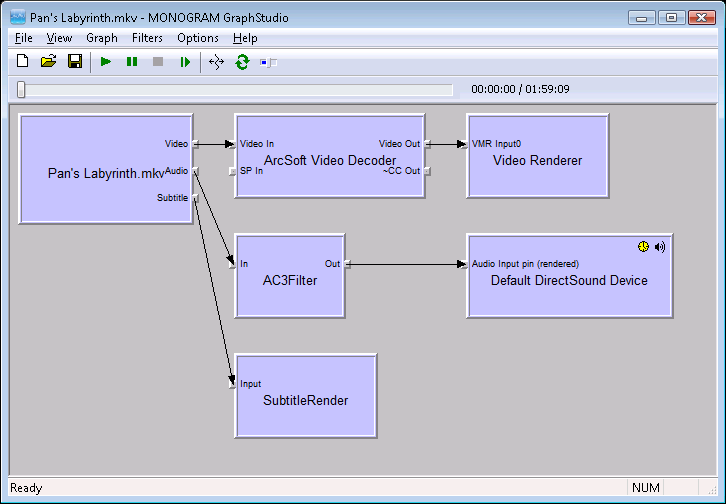The image size is (726, 504).
Task: Open the Filters menu
Action: point(147,38)
